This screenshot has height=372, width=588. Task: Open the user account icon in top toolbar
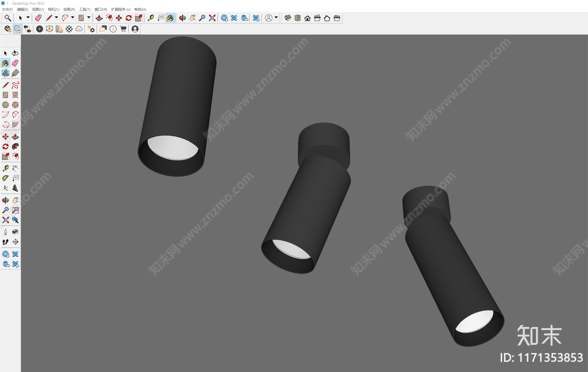[269, 18]
